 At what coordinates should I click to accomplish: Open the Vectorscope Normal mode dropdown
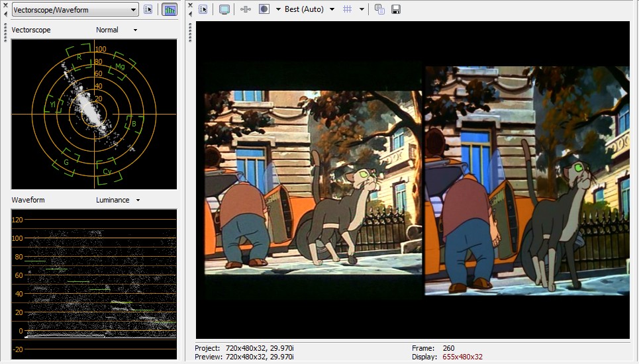pos(117,30)
